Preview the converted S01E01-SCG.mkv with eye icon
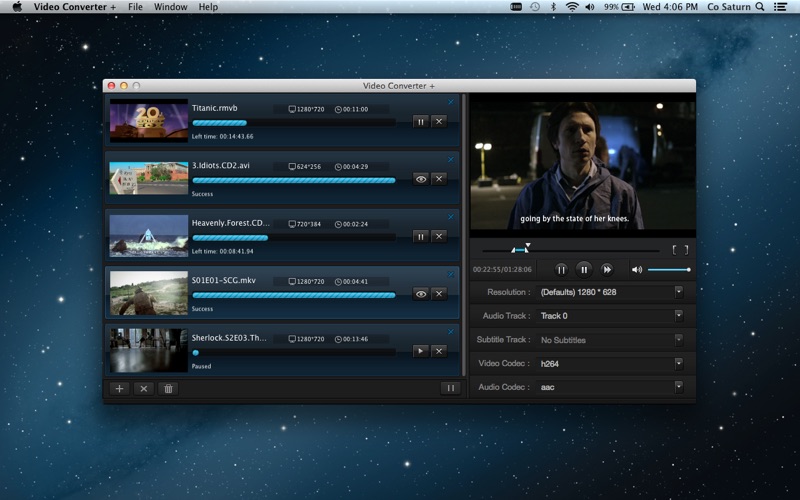This screenshot has height=500, width=800. [420, 294]
